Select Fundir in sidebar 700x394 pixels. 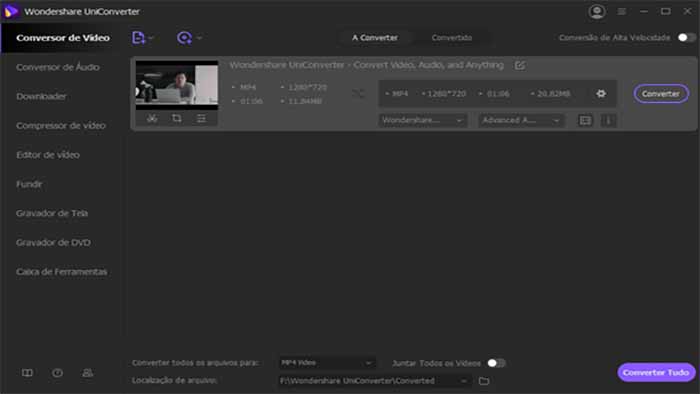29,184
